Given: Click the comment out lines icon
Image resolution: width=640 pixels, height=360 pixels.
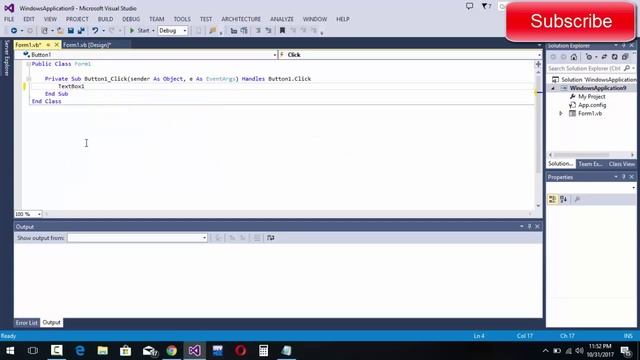Looking at the screenshot, I should pos(258,31).
